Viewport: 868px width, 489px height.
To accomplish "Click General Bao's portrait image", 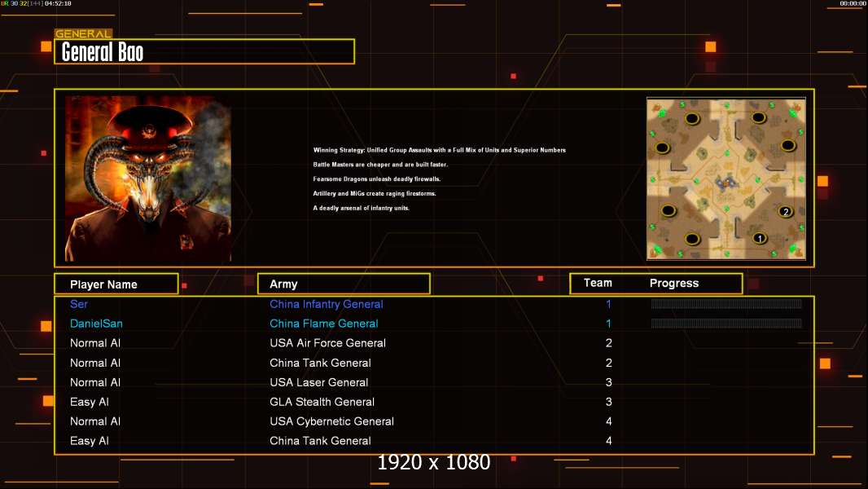I will [x=148, y=178].
